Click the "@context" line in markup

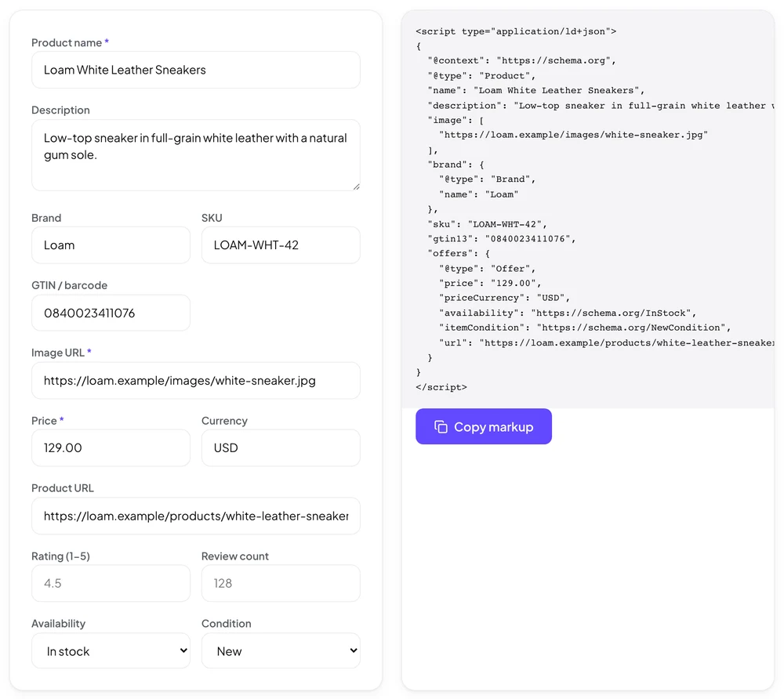(521, 61)
